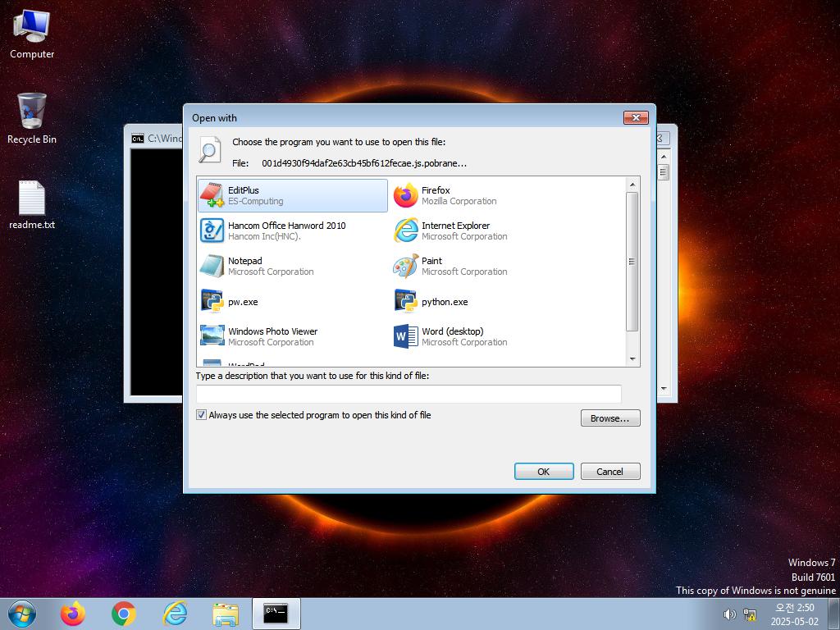Close the Open with dialog
This screenshot has width=840, height=630.
(x=636, y=117)
